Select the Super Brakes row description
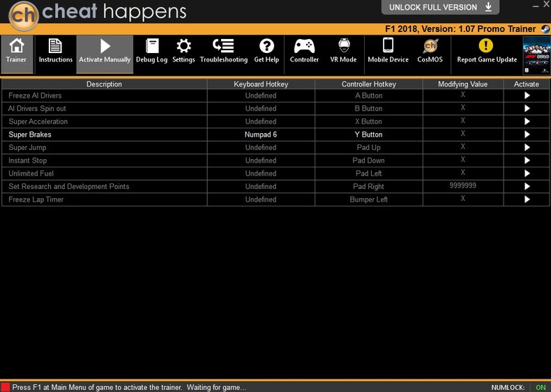 pyautogui.click(x=30, y=135)
